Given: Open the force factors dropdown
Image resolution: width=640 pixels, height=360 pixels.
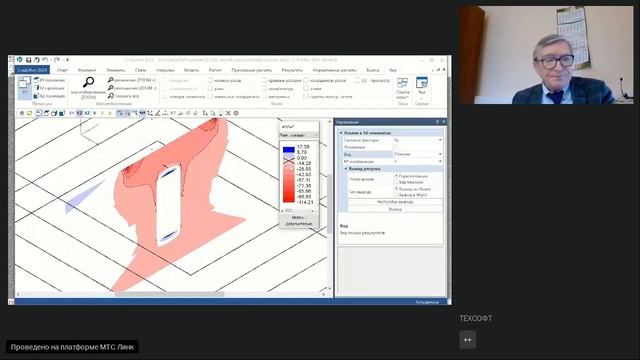Looking at the screenshot, I should pyautogui.click(x=440, y=140).
